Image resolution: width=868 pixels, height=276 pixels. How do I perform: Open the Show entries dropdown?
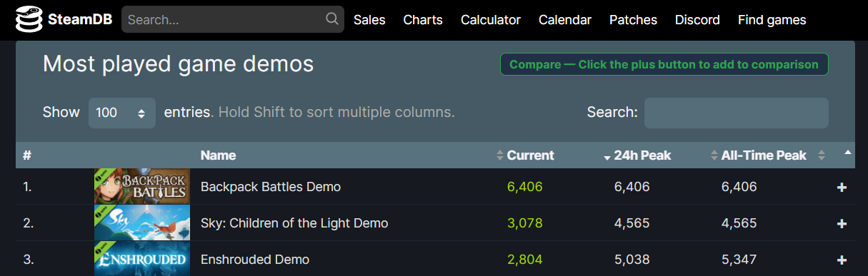point(122,113)
